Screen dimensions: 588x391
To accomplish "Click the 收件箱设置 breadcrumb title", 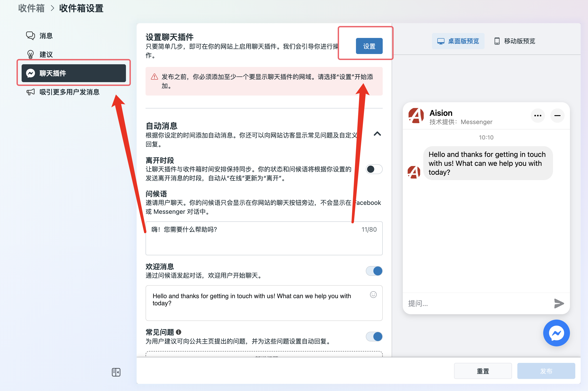I will click(x=81, y=8).
